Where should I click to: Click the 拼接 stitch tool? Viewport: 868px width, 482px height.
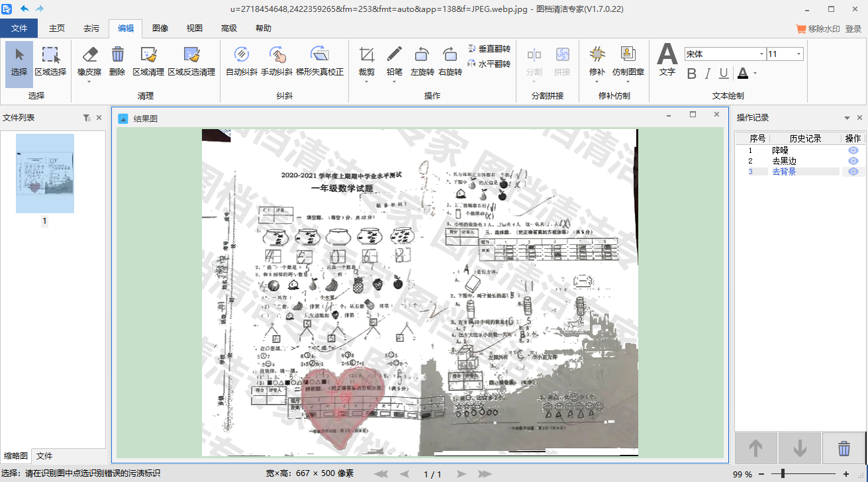[562, 64]
